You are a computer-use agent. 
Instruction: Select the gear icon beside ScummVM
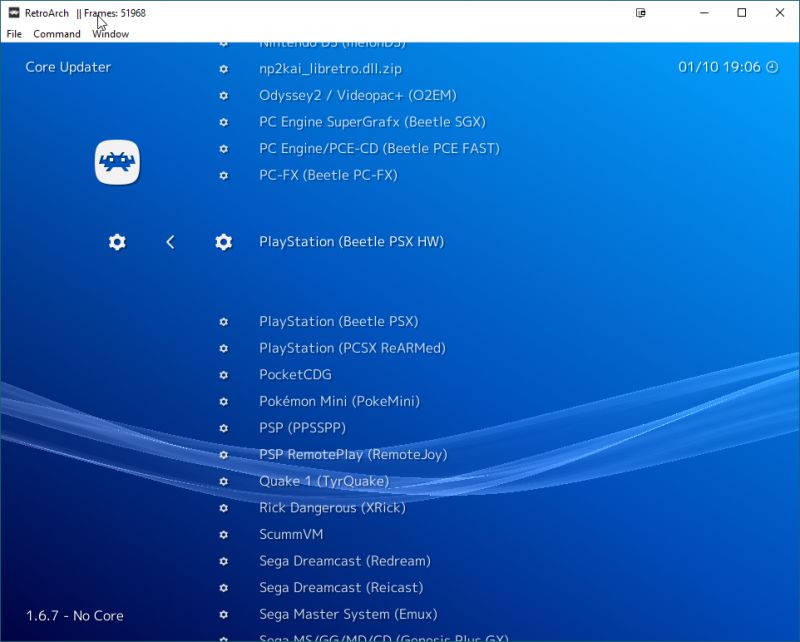pyautogui.click(x=222, y=534)
